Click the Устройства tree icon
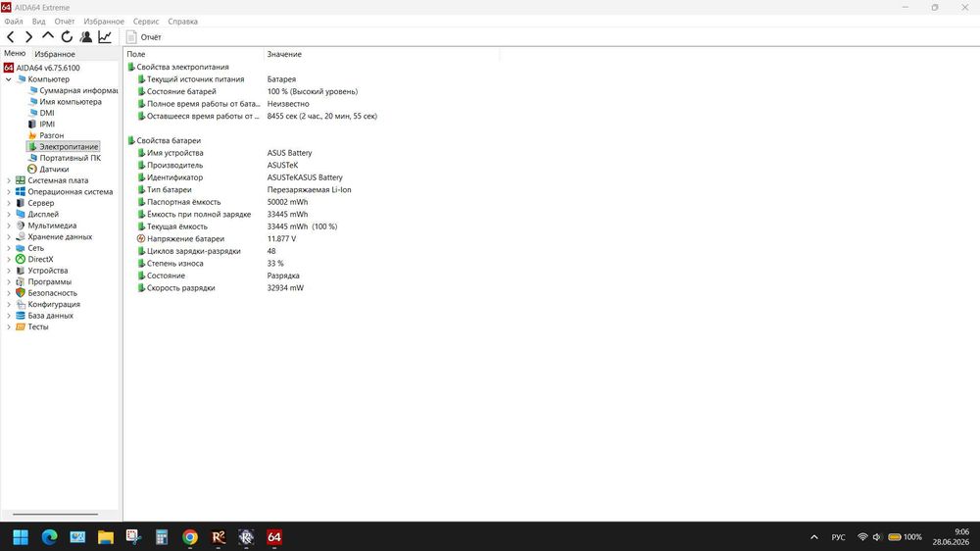This screenshot has height=551, width=980. tap(21, 271)
